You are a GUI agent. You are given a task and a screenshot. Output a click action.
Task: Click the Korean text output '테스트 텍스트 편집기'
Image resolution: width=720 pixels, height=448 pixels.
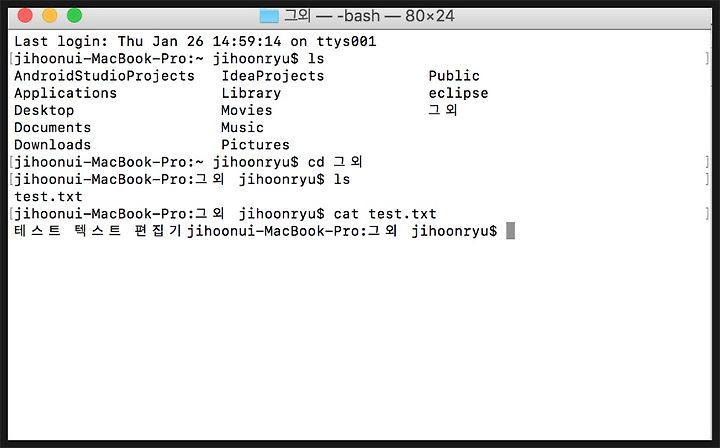tap(98, 231)
